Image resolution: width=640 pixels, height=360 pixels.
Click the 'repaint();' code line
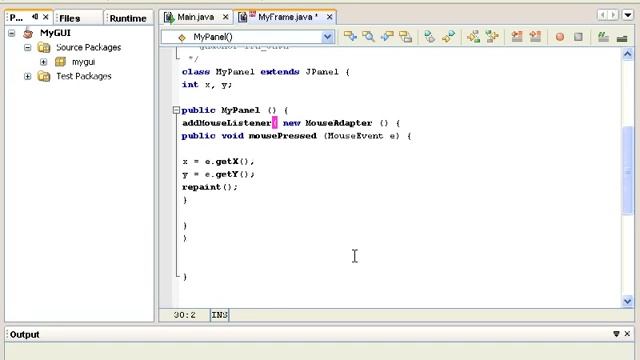point(210,187)
